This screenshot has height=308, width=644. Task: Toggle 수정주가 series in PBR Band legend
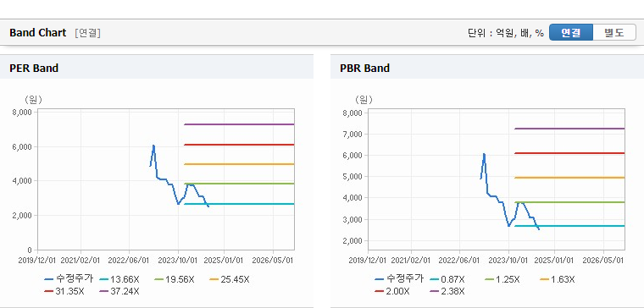point(399,279)
